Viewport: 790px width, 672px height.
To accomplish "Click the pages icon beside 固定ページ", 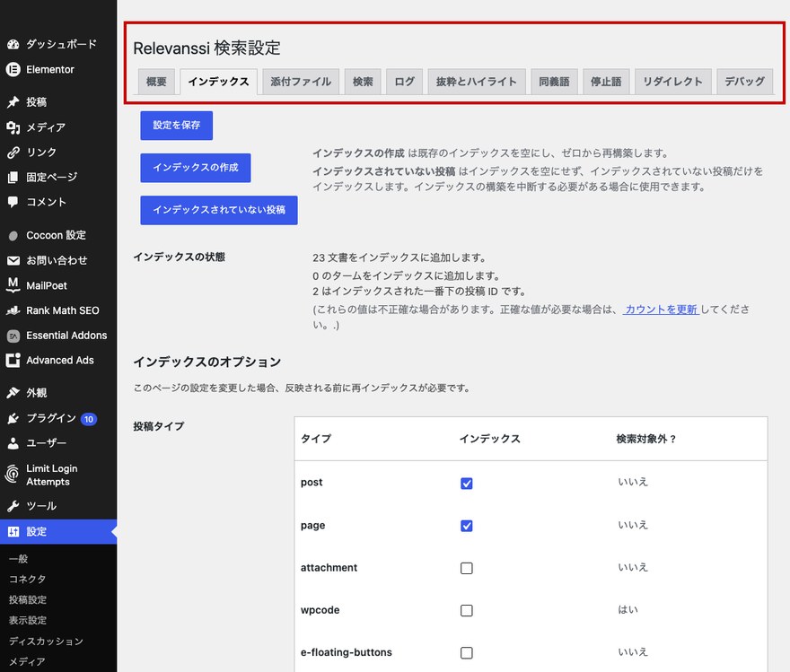I will click(13, 177).
